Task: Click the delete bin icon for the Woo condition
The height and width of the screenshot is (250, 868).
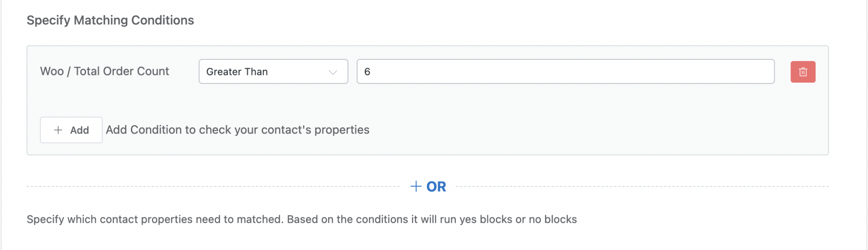Action: click(803, 72)
